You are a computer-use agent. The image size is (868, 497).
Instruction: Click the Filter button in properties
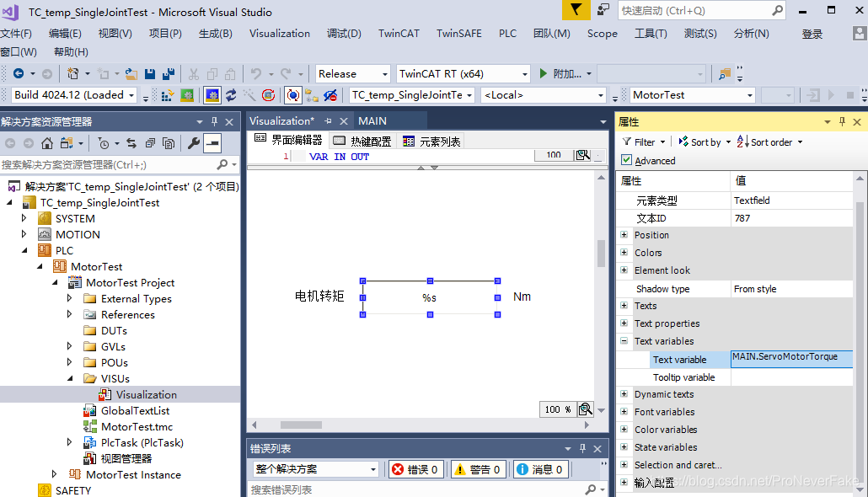click(x=644, y=142)
